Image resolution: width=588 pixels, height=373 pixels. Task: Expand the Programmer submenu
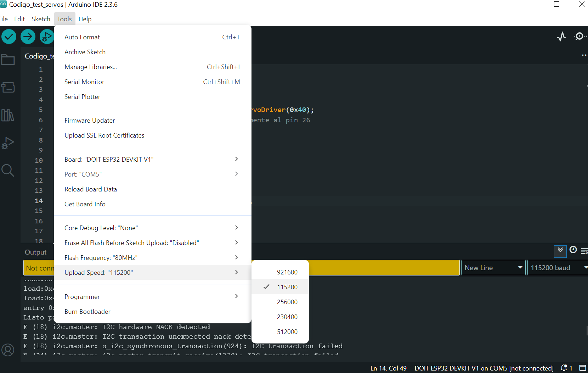(153, 296)
